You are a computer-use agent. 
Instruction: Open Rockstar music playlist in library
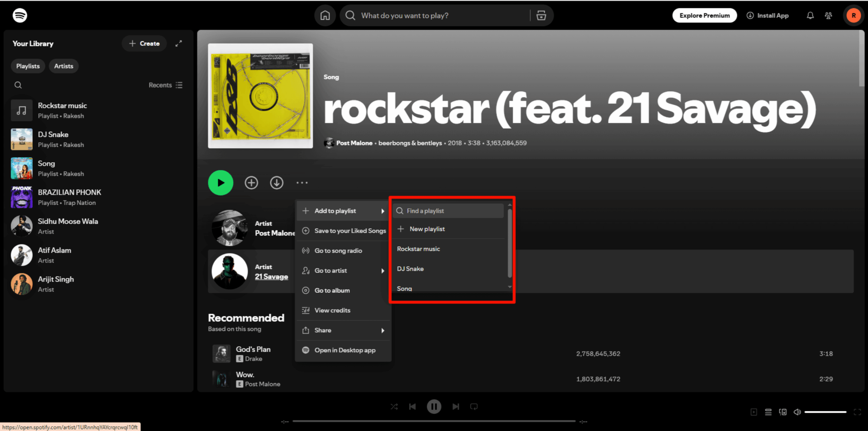(x=98, y=111)
